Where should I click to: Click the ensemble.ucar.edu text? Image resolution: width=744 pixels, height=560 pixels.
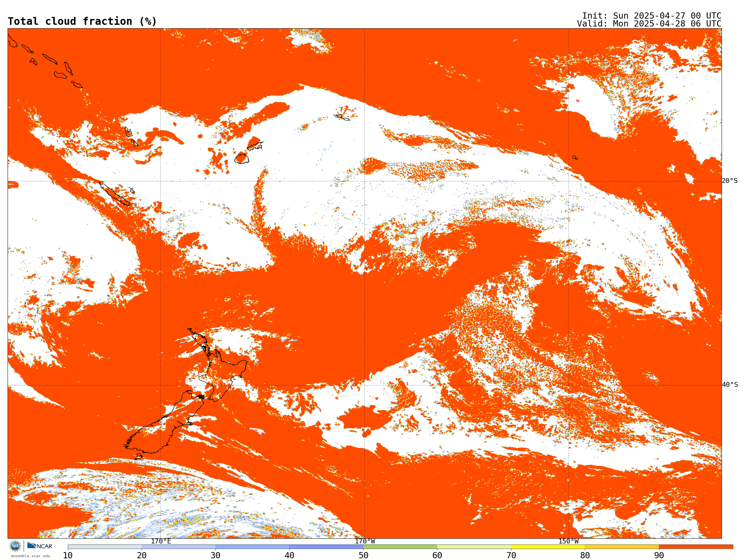click(30, 556)
